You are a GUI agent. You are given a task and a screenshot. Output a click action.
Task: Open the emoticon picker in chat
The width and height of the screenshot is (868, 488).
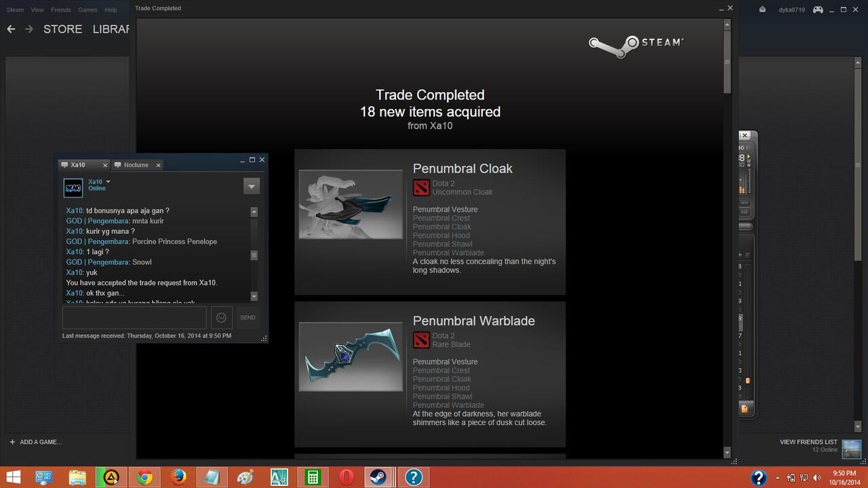[221, 317]
